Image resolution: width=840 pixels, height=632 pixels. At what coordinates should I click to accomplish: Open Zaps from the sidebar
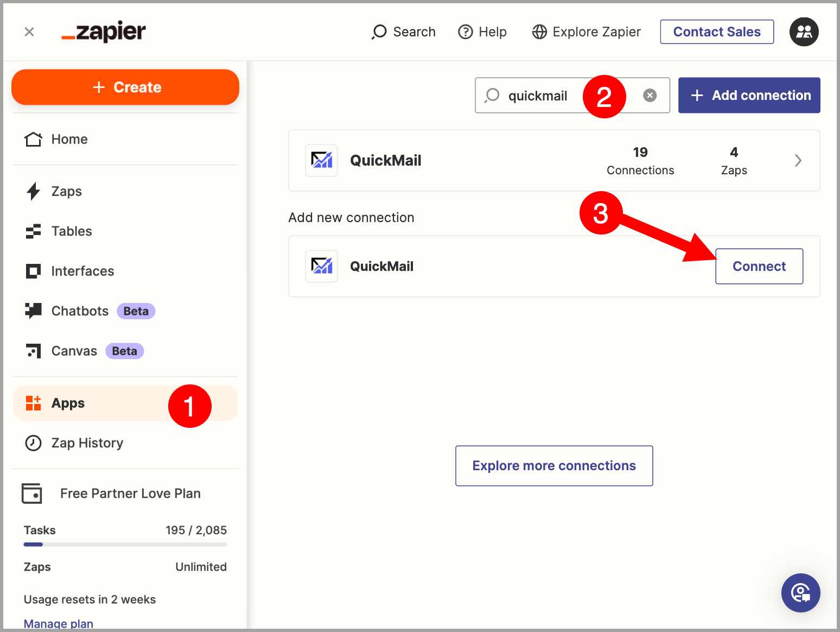[x=125, y=191]
